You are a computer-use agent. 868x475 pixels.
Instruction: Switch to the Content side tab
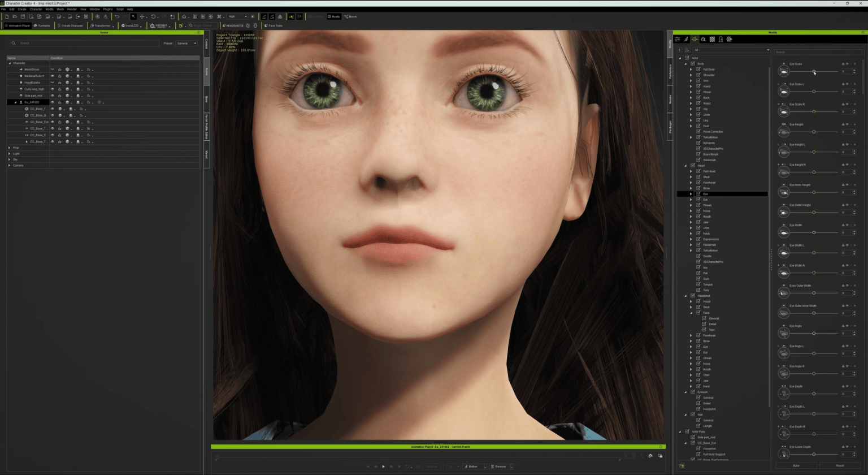206,44
